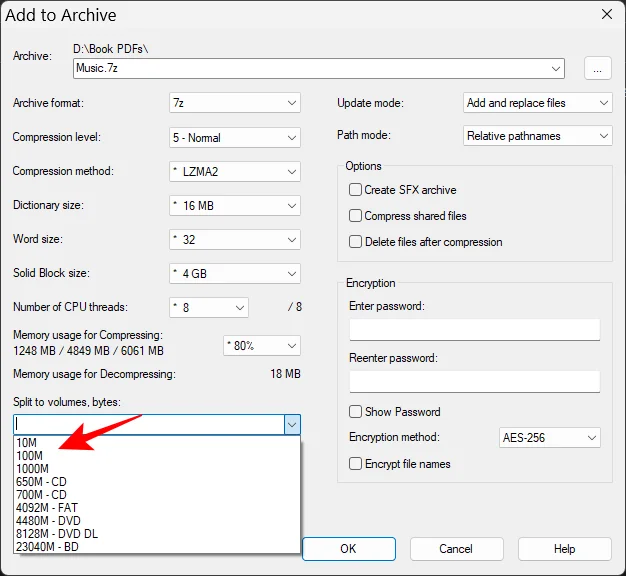
Task: Click the Cancel button
Action: pos(456,549)
